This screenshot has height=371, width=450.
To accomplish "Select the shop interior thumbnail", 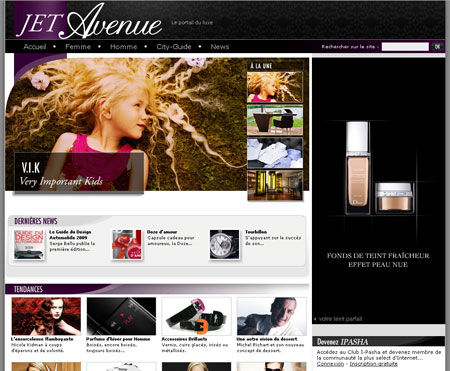I will coord(275,186).
